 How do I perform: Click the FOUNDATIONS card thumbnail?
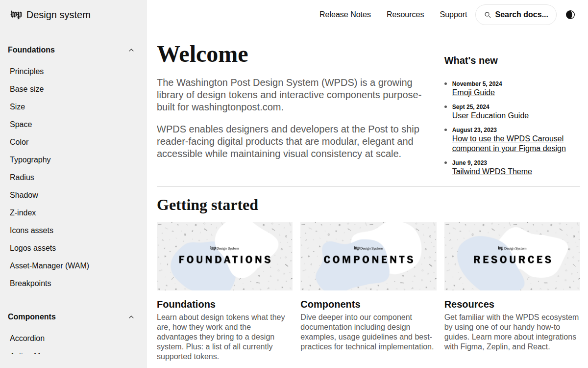coord(224,256)
